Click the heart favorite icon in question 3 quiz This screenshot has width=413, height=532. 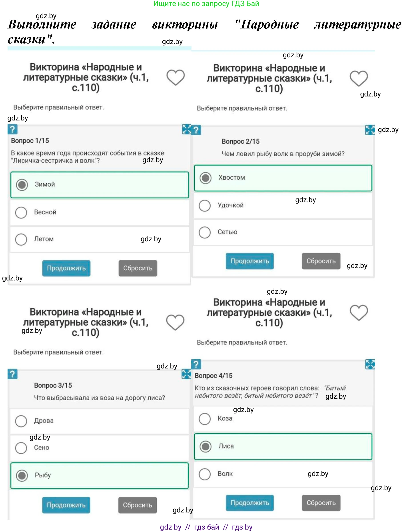tap(175, 322)
